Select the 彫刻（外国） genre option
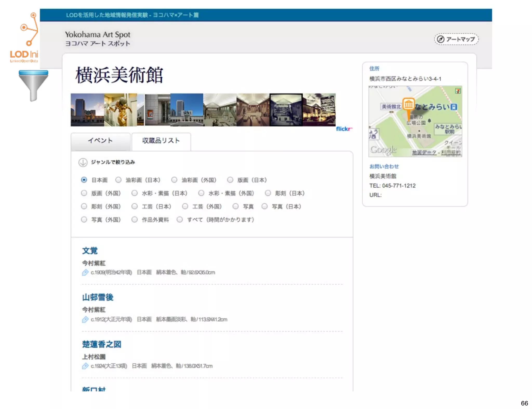This screenshot has width=532, height=409. (84, 206)
